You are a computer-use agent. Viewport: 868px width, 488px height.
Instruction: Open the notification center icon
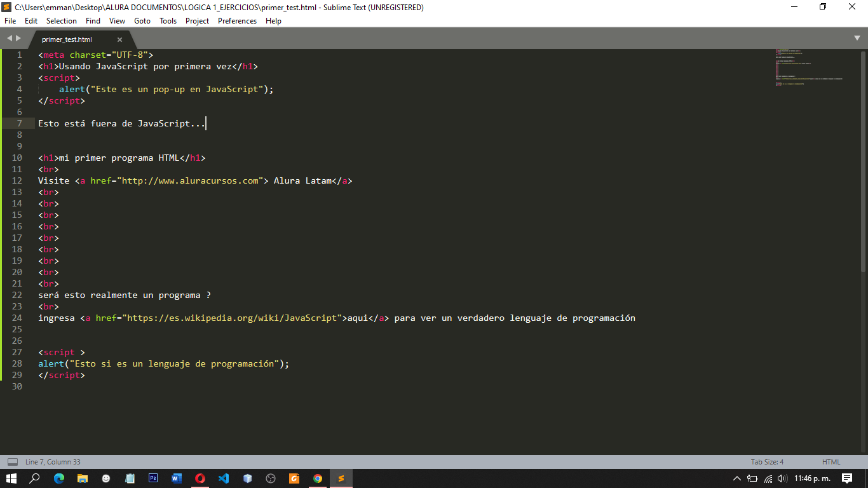847,478
